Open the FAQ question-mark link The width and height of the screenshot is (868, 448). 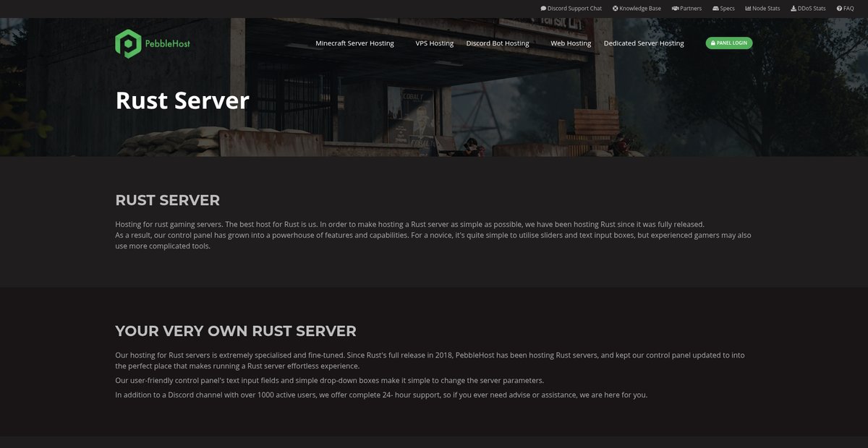coord(846,9)
